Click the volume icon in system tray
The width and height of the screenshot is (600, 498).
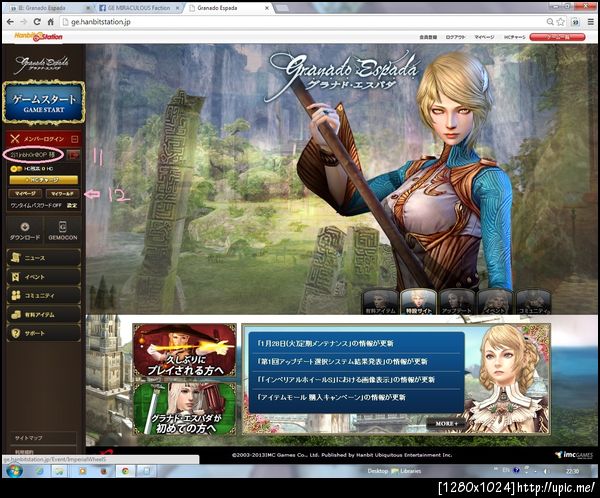(x=548, y=471)
